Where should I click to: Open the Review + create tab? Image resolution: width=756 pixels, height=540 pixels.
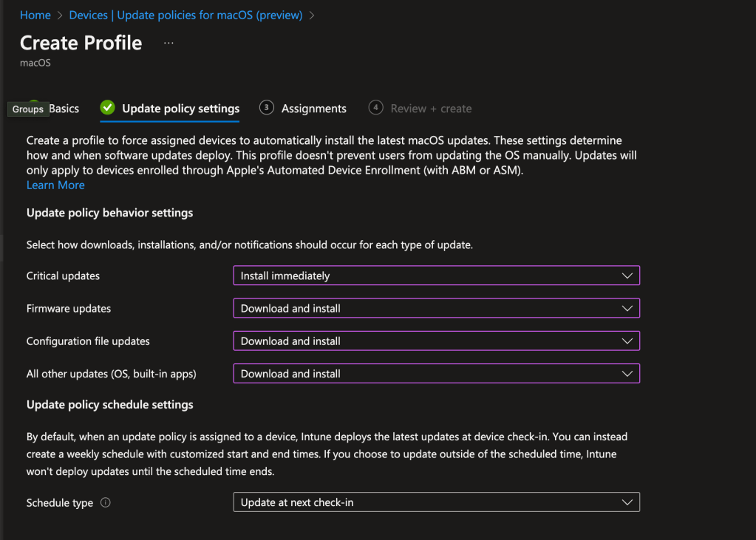[x=431, y=109]
